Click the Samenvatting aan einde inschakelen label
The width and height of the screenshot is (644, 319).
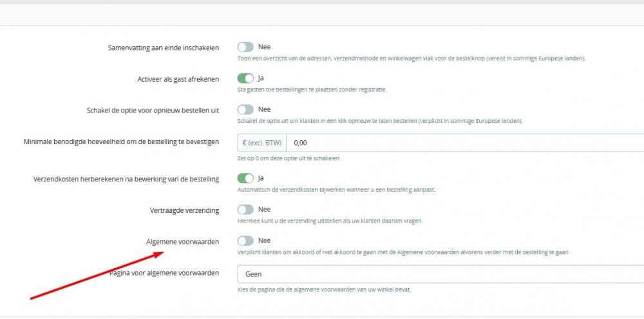tap(165, 48)
